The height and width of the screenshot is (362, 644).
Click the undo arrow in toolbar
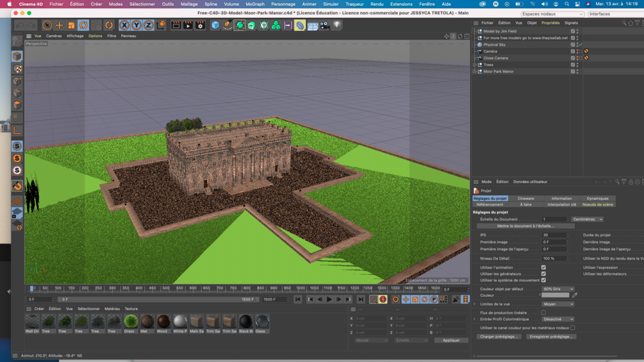pyautogui.click(x=20, y=26)
